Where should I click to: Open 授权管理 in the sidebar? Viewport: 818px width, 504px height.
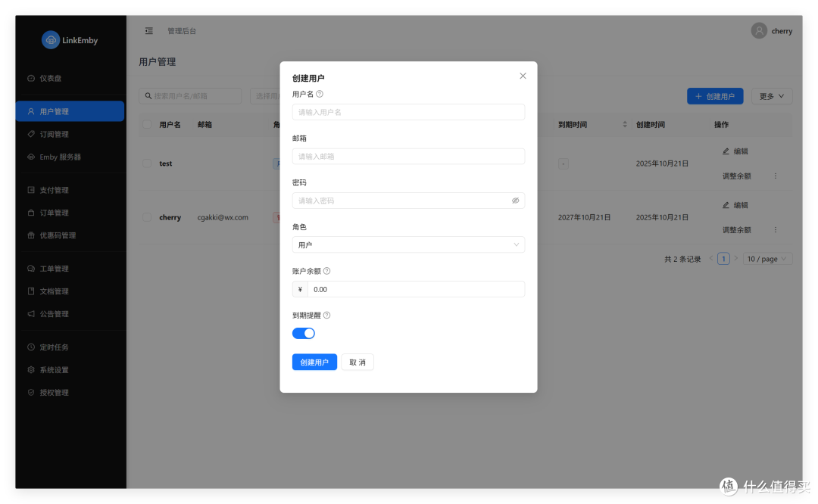(x=70, y=393)
